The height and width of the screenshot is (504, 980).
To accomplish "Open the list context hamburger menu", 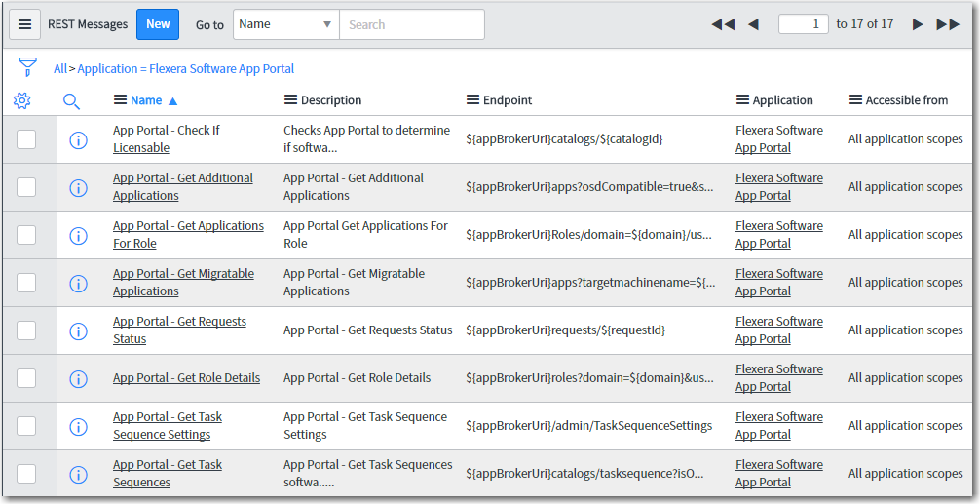I will 24,24.
